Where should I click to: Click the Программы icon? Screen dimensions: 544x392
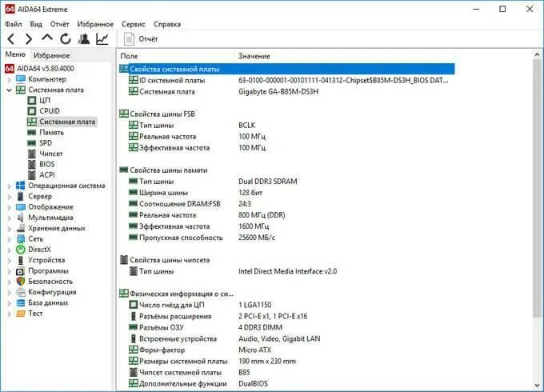tap(21, 271)
